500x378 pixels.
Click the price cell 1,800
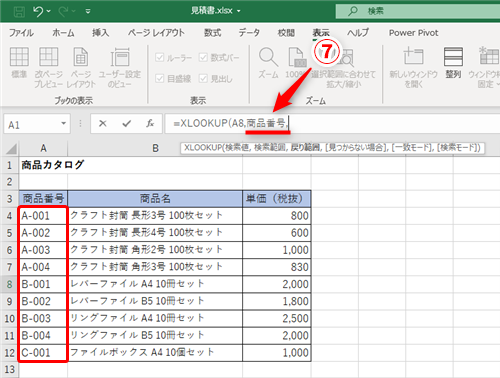277,301
